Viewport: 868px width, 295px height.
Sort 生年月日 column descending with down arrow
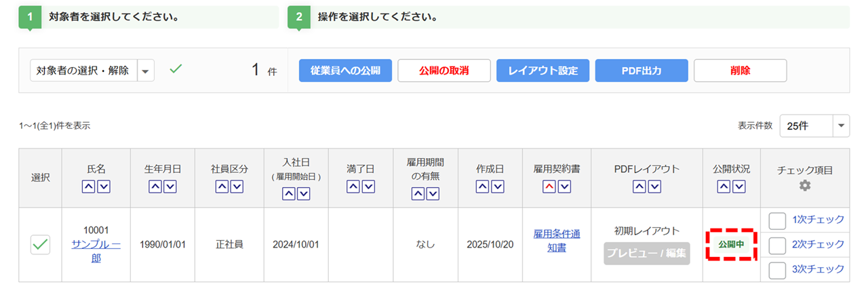point(170,186)
